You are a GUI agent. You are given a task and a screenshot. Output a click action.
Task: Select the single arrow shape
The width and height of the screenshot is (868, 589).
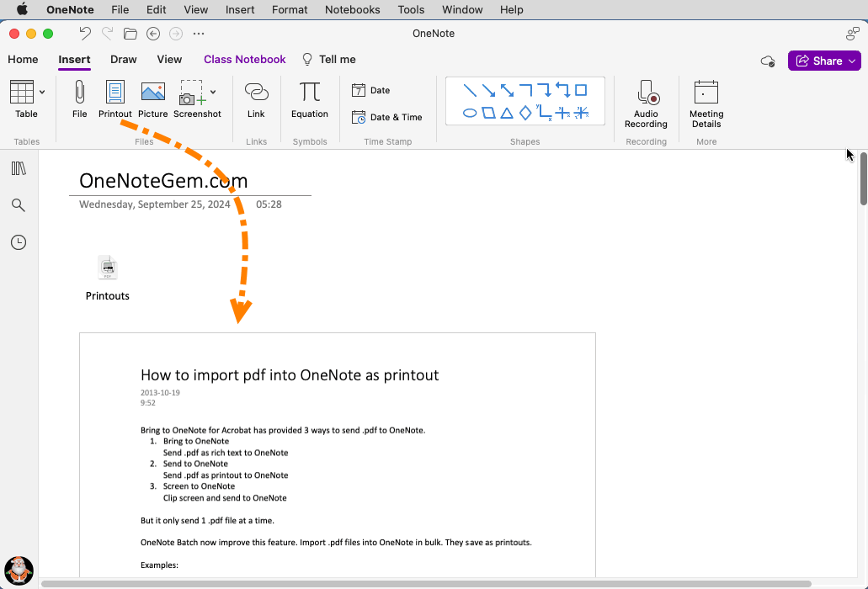[x=488, y=90]
